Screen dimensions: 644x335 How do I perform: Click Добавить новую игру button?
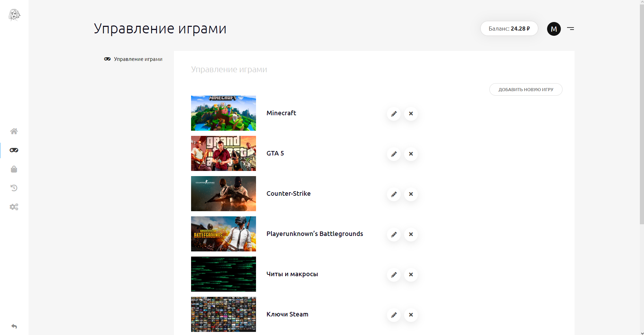click(x=526, y=89)
